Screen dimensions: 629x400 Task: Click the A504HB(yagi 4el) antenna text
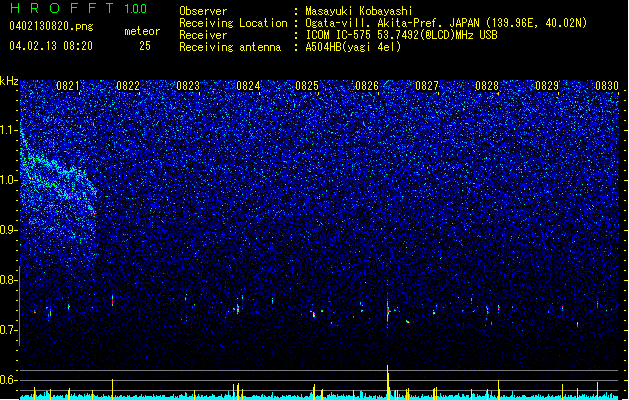tap(353, 47)
